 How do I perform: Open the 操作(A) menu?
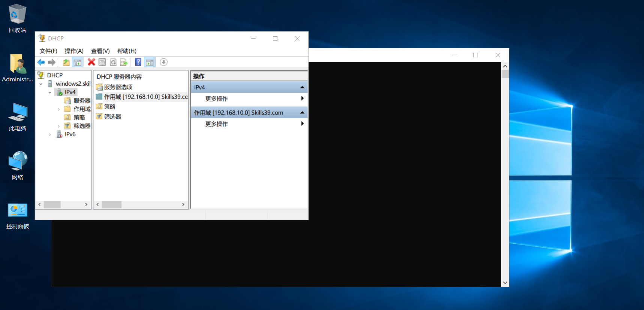coord(74,51)
